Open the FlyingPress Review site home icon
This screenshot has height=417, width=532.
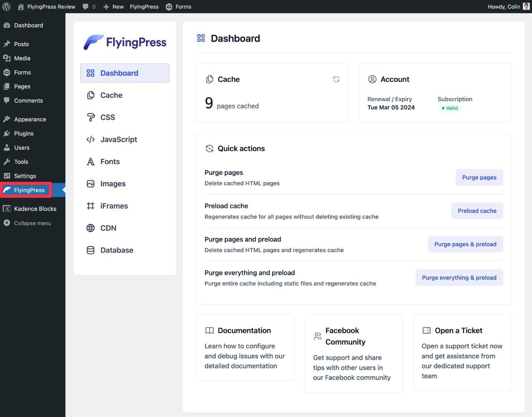tap(21, 7)
